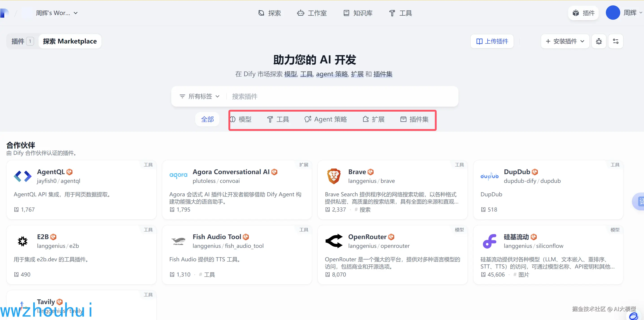Click the DupDub plugin logo

click(489, 176)
